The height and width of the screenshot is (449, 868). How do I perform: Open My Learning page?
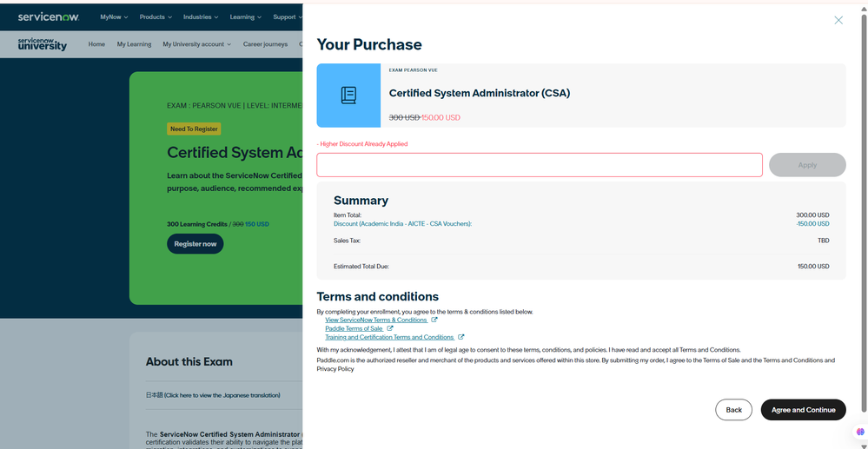tap(134, 44)
